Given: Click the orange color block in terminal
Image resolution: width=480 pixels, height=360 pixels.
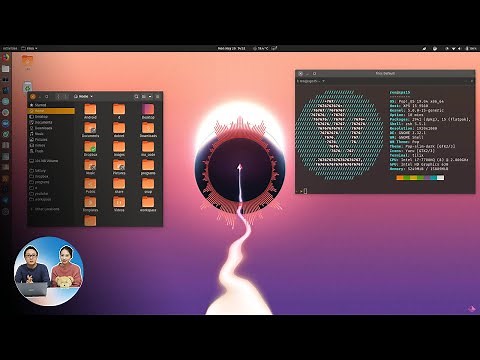Looking at the screenshot, I should click(x=400, y=178).
